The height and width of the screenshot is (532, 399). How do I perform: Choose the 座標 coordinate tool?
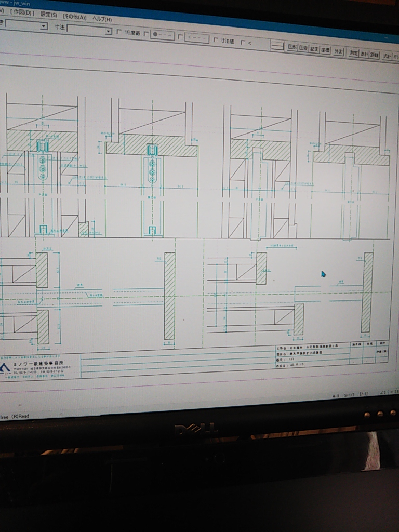click(x=325, y=50)
